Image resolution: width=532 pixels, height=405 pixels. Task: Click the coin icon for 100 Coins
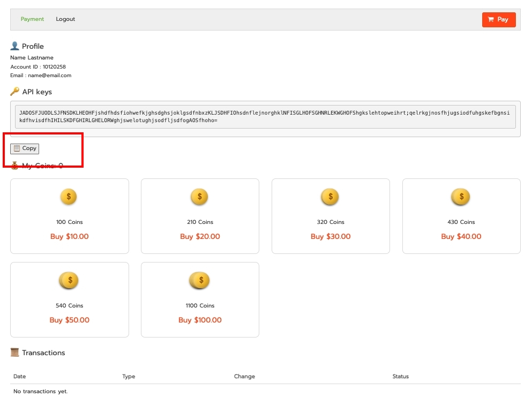69,197
